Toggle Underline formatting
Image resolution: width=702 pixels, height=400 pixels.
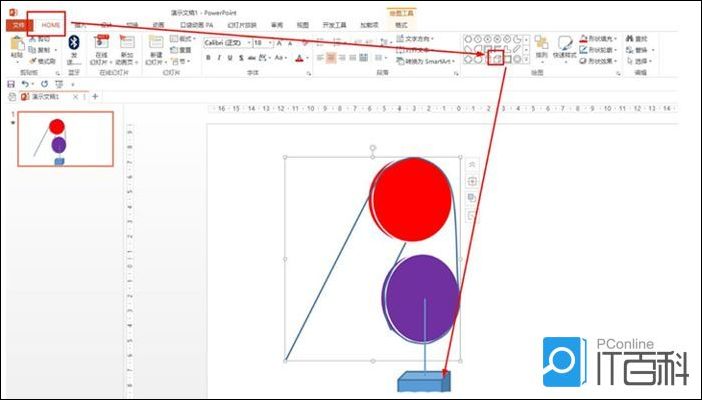[230, 58]
